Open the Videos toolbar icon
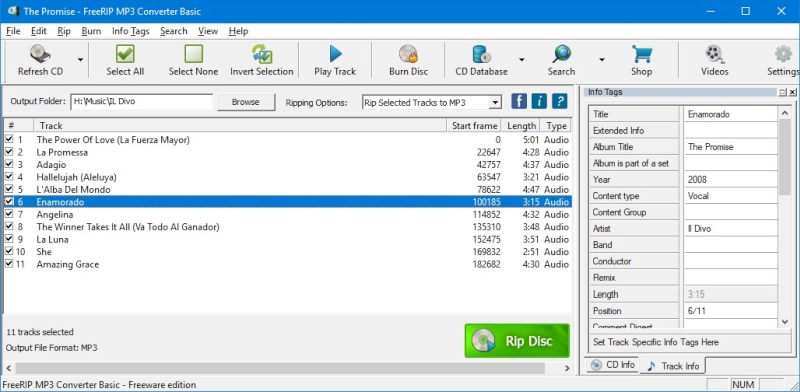This screenshot has width=800, height=392. pos(714,54)
